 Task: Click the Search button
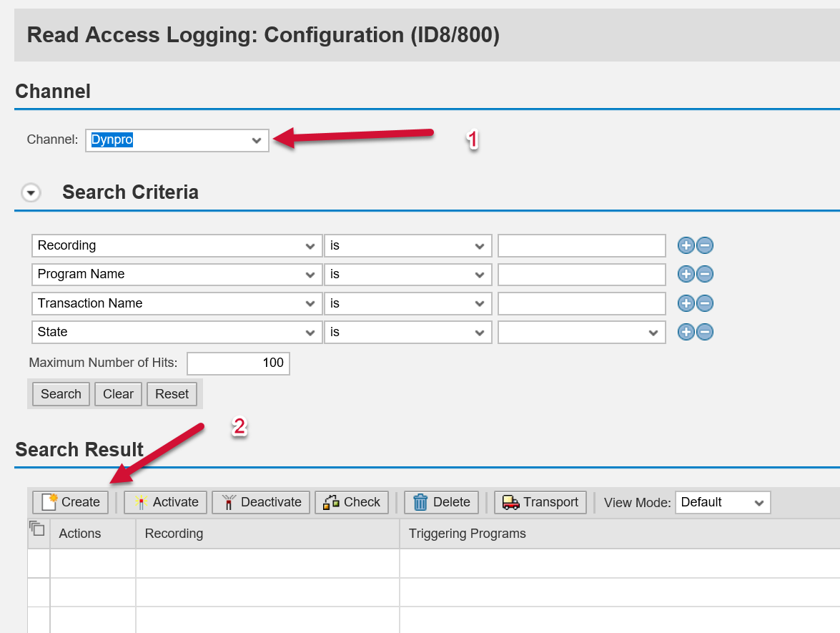tap(61, 394)
